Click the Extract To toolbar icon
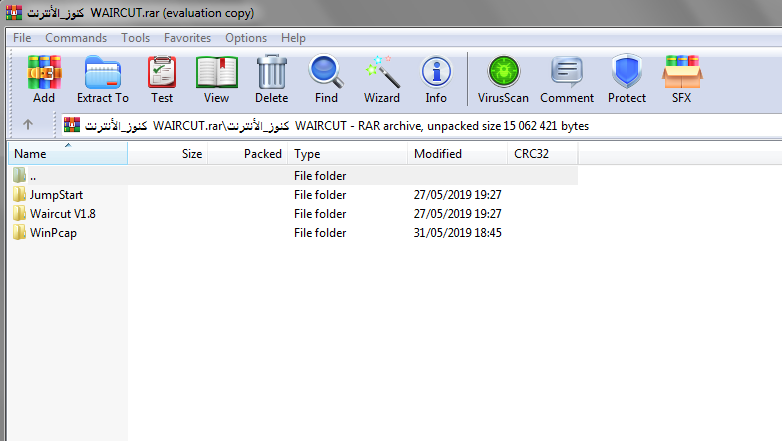The width and height of the screenshot is (782, 441). click(103, 79)
